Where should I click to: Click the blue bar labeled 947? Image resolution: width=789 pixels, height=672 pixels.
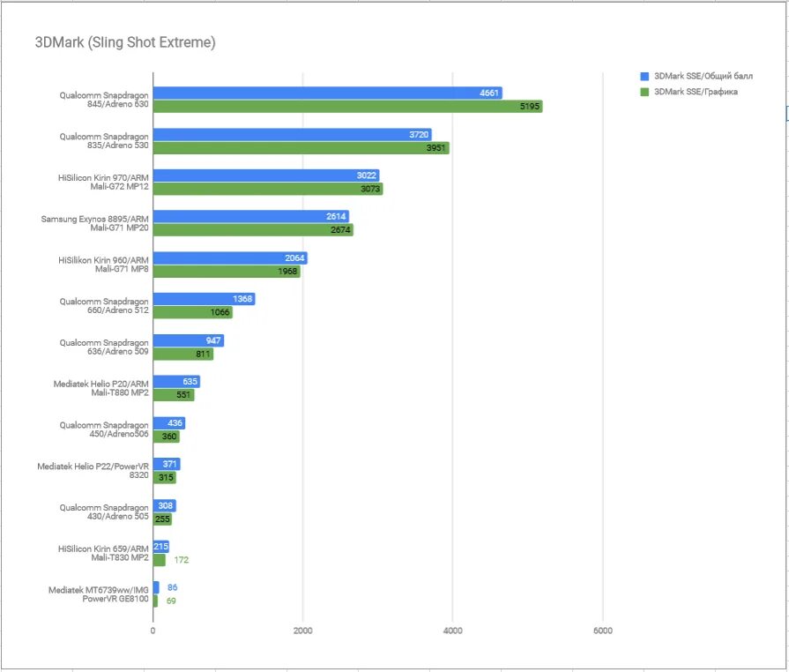(x=189, y=340)
